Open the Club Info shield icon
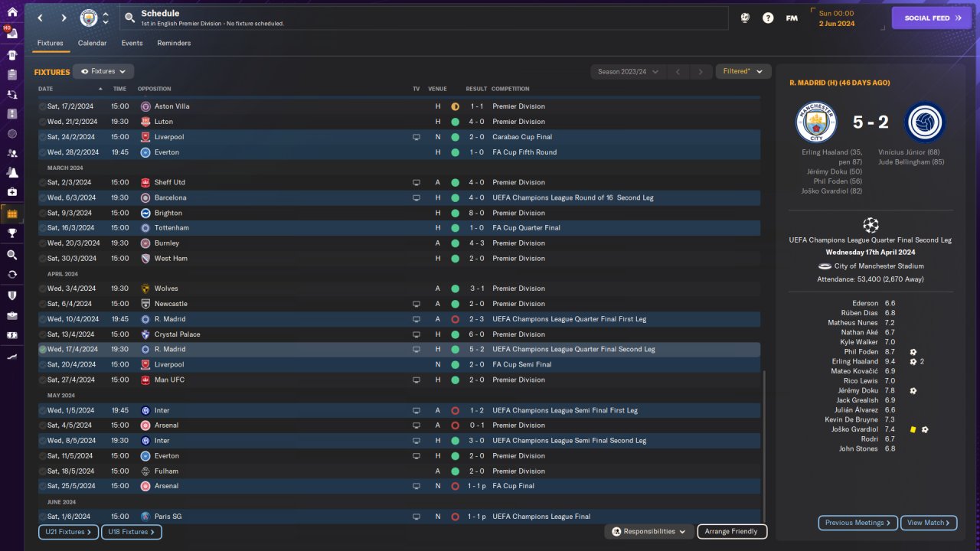The width and height of the screenshot is (980, 551). click(11, 295)
